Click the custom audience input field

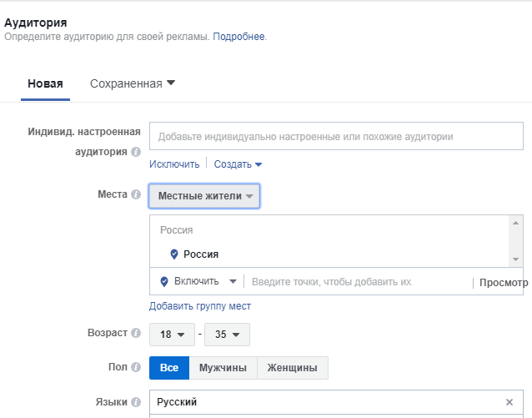coord(336,136)
